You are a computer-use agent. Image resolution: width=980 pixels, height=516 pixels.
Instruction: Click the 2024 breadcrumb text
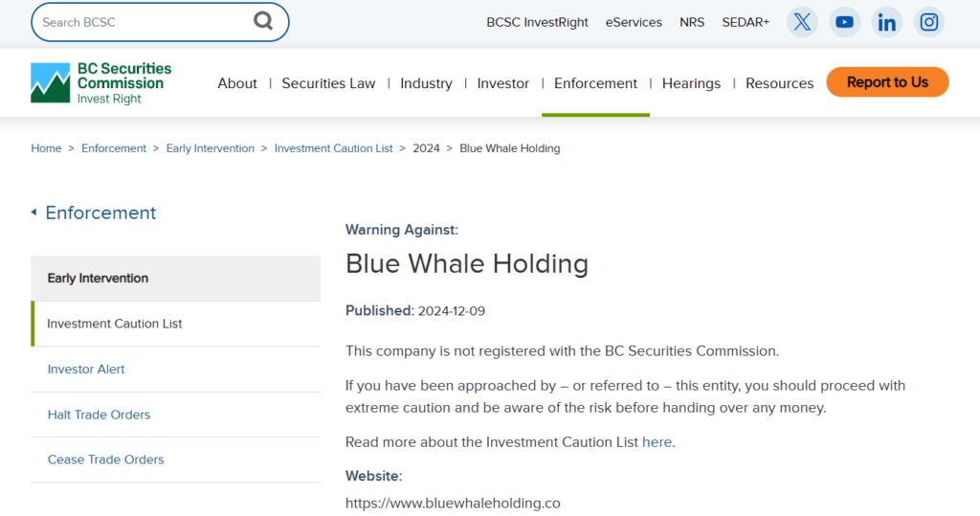pyautogui.click(x=426, y=148)
